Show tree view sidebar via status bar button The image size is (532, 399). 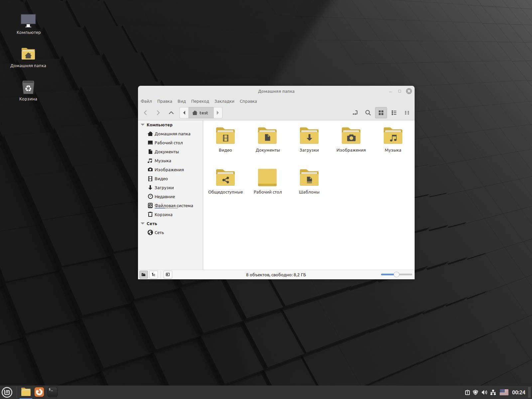click(154, 275)
